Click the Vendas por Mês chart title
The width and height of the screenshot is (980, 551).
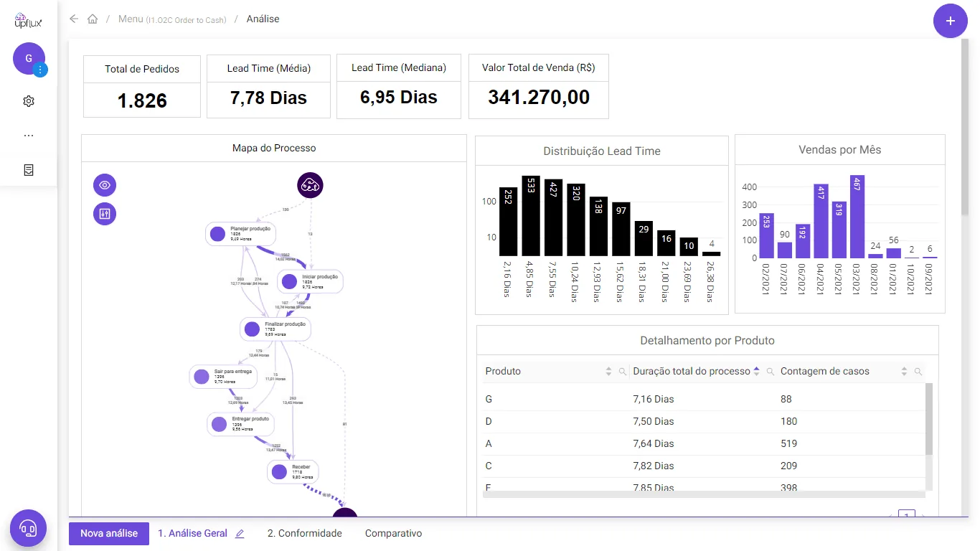[x=840, y=150]
